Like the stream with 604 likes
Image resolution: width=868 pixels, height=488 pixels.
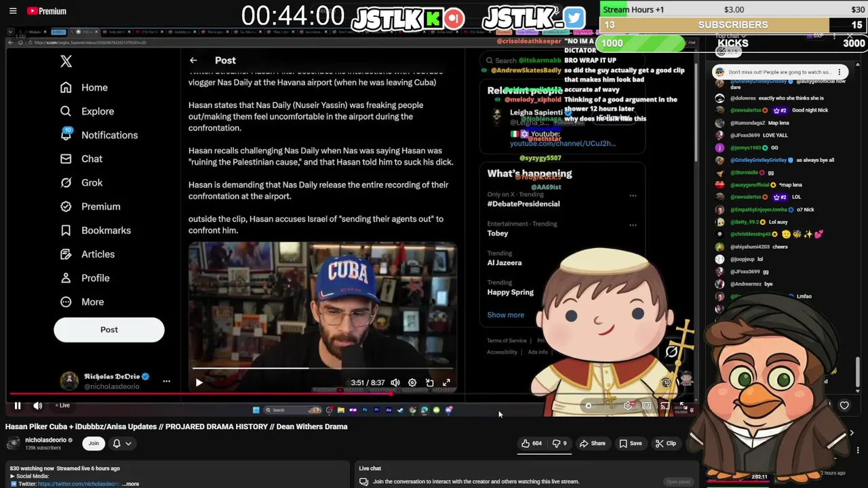[531, 443]
